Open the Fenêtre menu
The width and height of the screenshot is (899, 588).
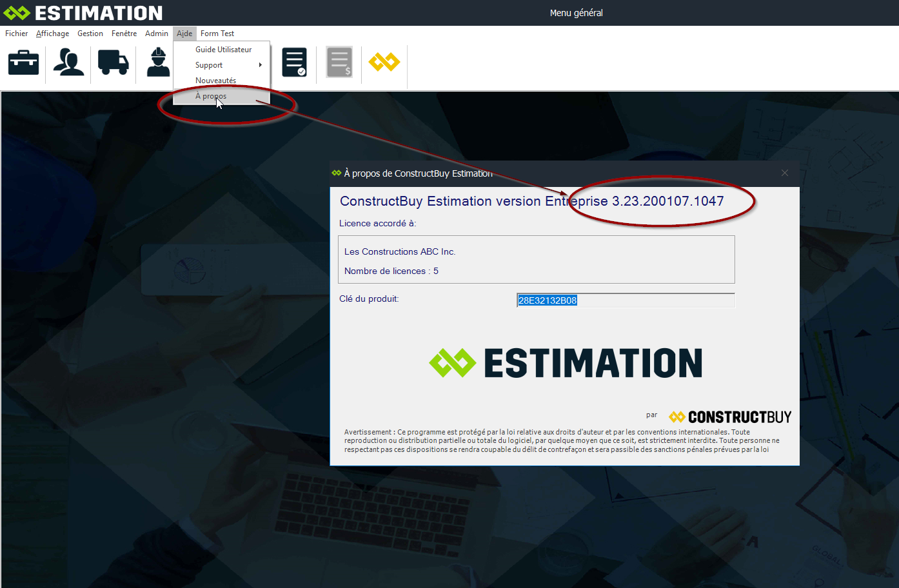click(124, 34)
